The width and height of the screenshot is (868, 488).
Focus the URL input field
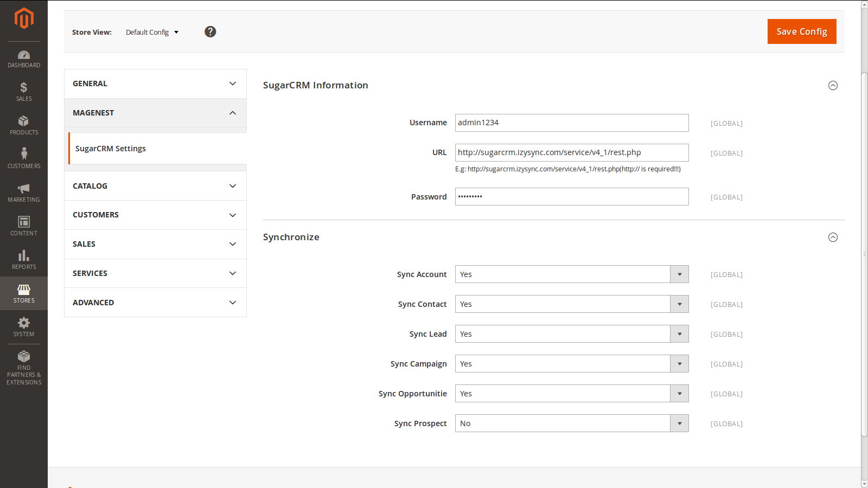coord(572,152)
